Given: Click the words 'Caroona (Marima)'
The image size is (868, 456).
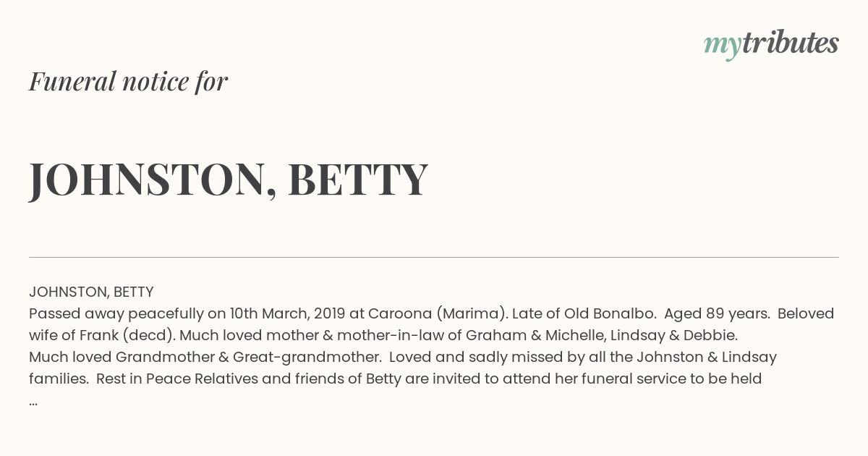Looking at the screenshot, I should pyautogui.click(x=437, y=314).
